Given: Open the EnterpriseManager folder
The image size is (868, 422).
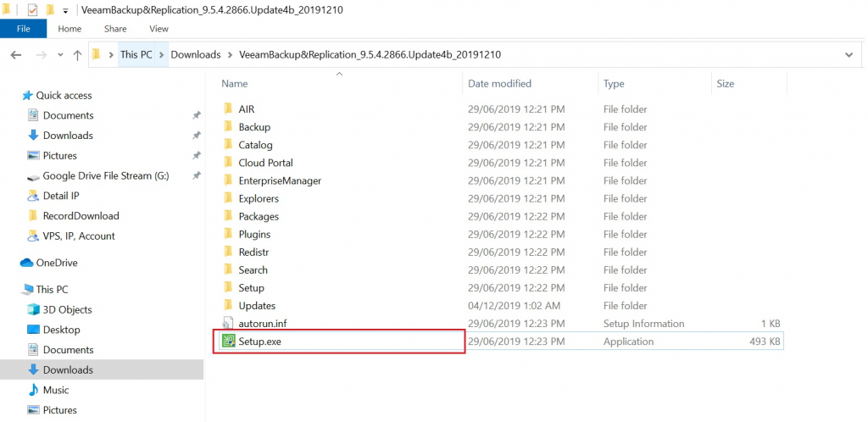Looking at the screenshot, I should [280, 180].
